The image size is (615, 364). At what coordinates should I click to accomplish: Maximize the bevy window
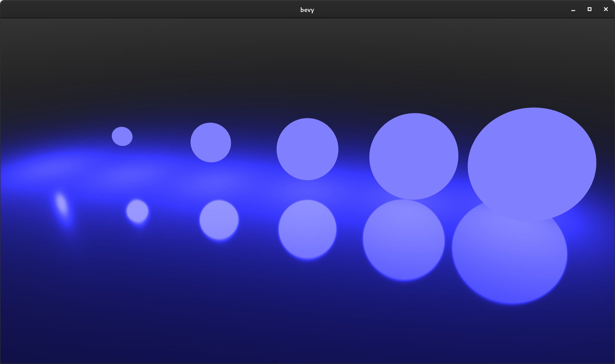pyautogui.click(x=590, y=9)
